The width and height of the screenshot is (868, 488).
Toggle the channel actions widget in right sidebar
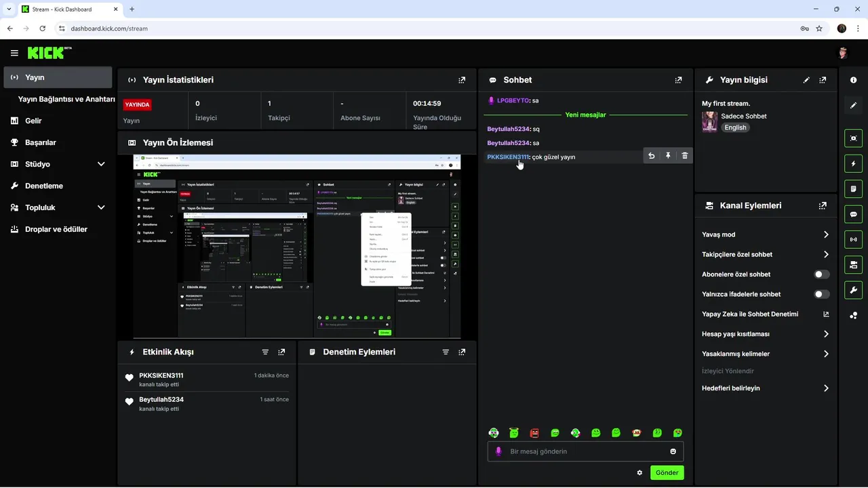click(854, 264)
